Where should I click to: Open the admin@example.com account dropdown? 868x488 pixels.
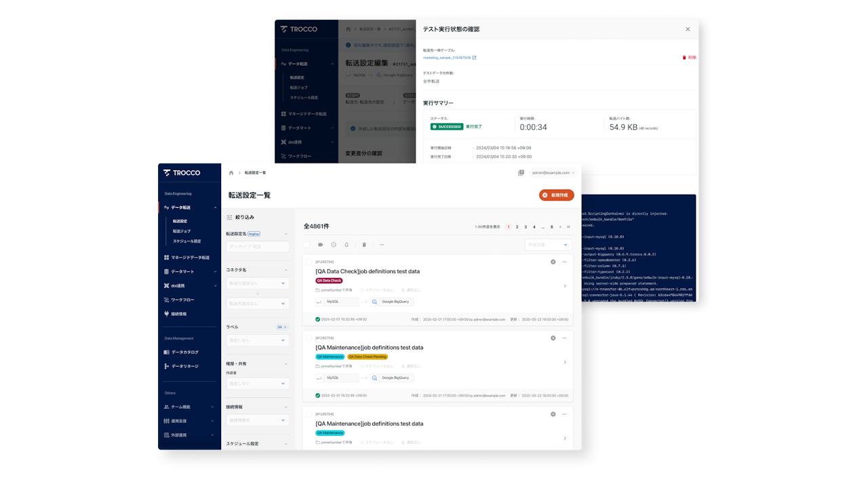[553, 173]
